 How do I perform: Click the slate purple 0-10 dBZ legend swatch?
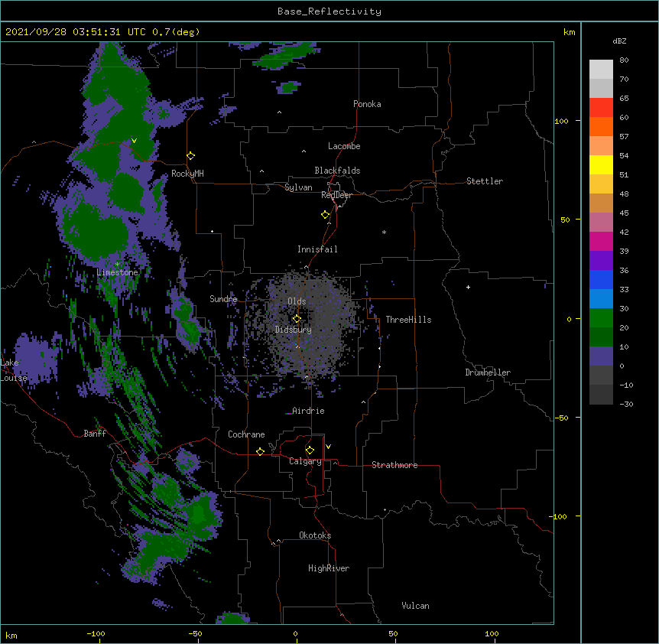[601, 356]
